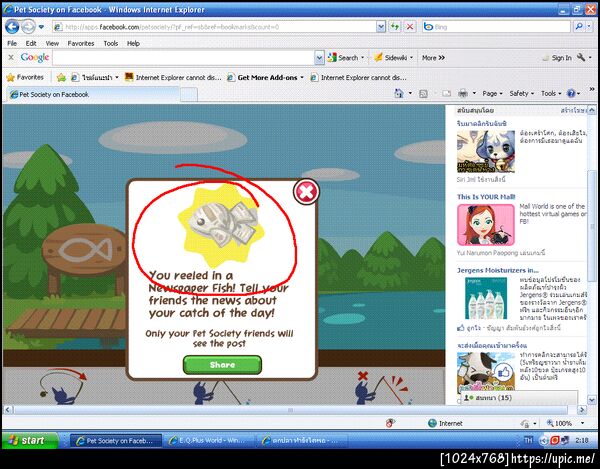Click the magnifier search icon by Bing
Viewport: 600px width, 469px height.
(579, 26)
